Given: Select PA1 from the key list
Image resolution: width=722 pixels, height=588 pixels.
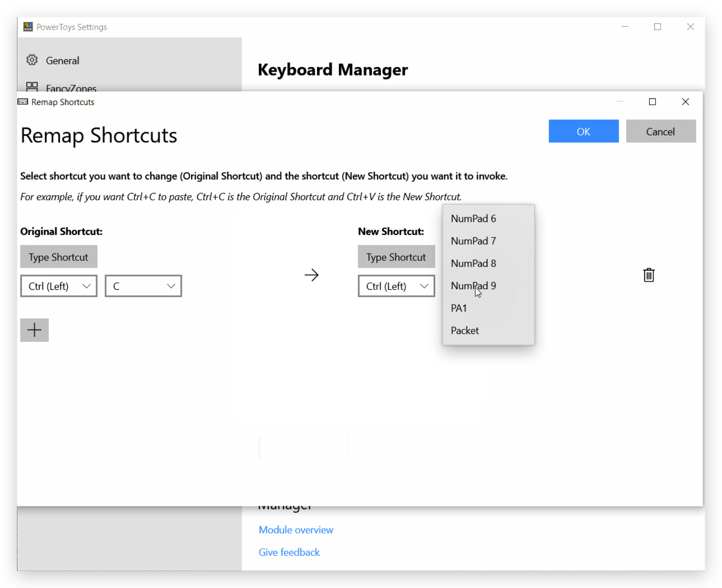Looking at the screenshot, I should coord(488,308).
